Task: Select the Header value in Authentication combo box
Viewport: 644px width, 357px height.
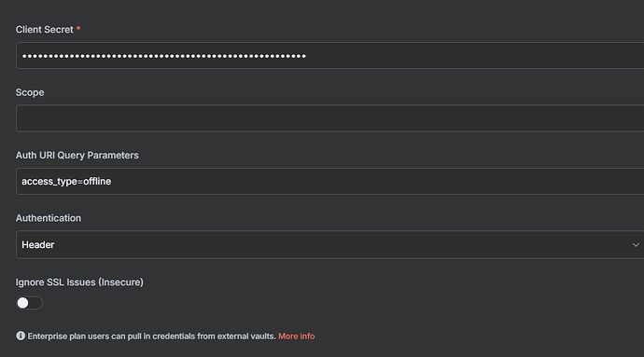Action: click(x=37, y=245)
